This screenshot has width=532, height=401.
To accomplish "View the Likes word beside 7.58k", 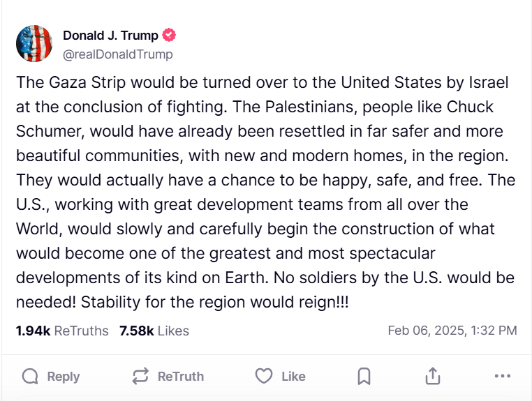I will coord(173,331).
